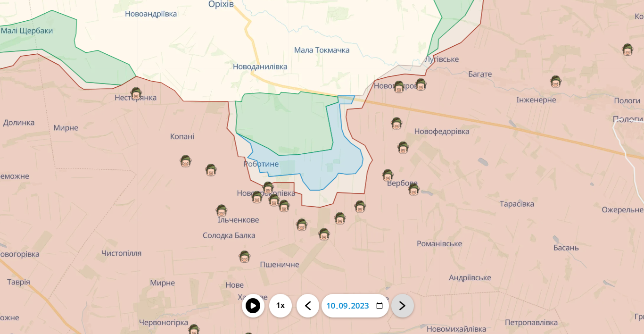This screenshot has height=334, width=644.
Task: Open the calendar picker icon in date field
Action: pyautogui.click(x=380, y=306)
